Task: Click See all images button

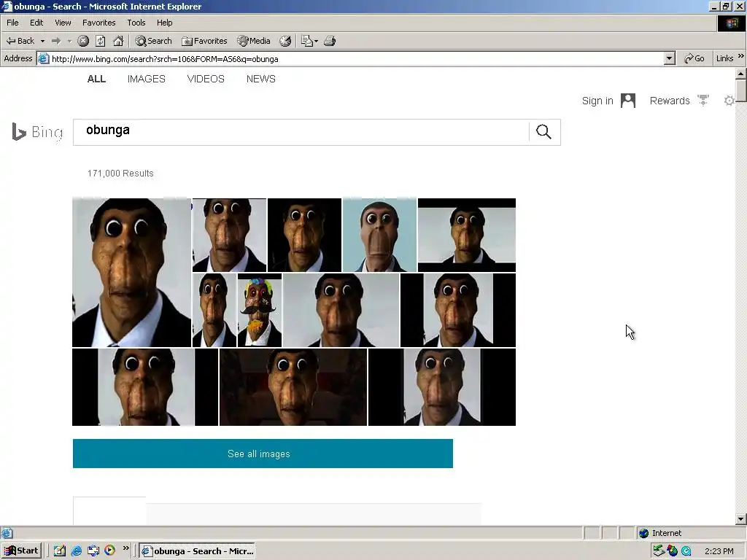Action: 263,454
